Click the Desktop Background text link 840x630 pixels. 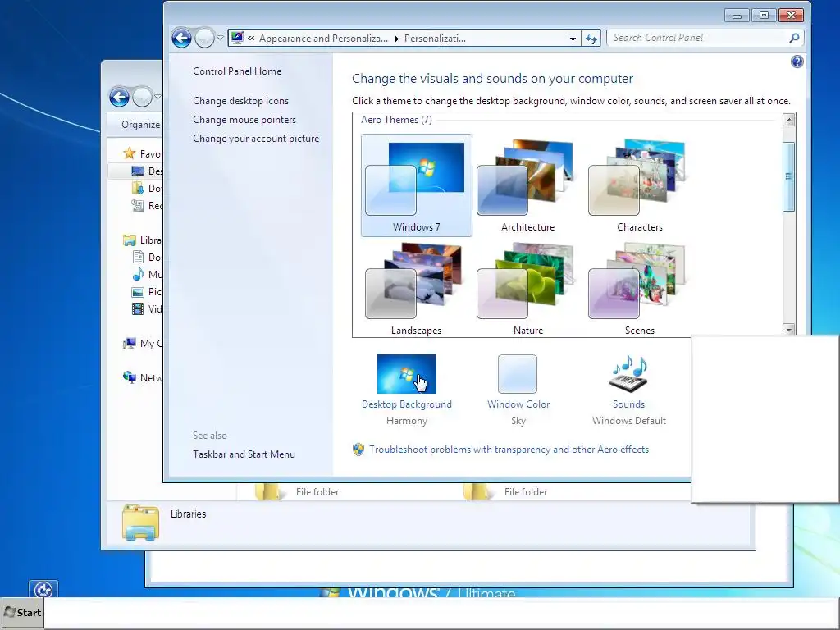click(407, 404)
